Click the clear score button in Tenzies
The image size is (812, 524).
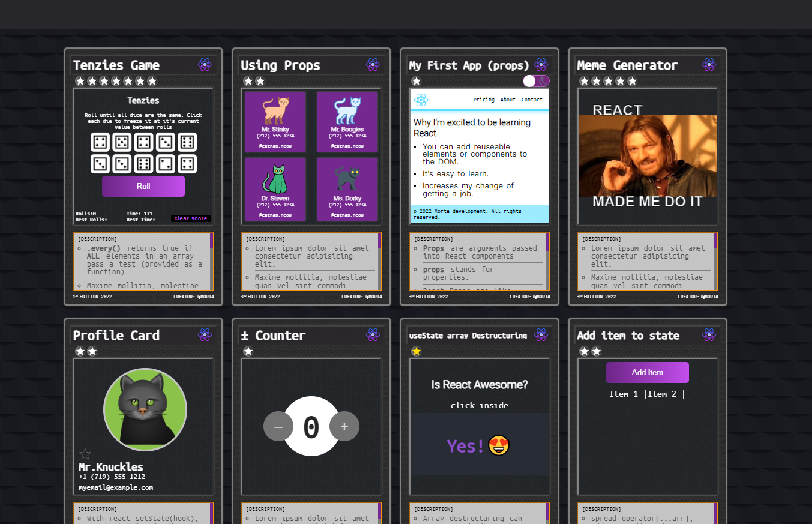(191, 218)
